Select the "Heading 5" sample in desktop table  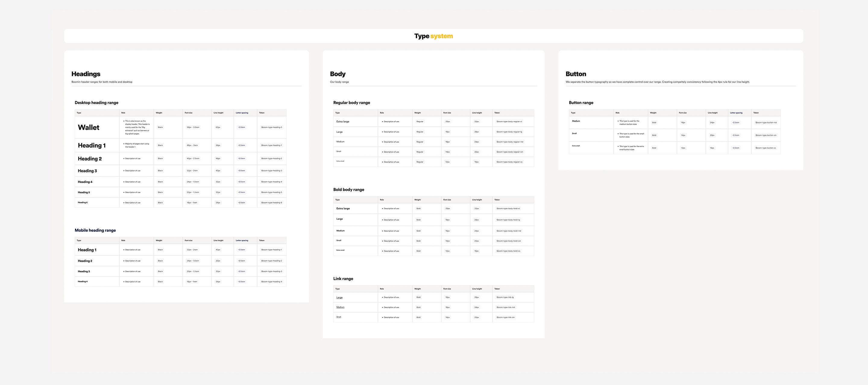coord(84,192)
